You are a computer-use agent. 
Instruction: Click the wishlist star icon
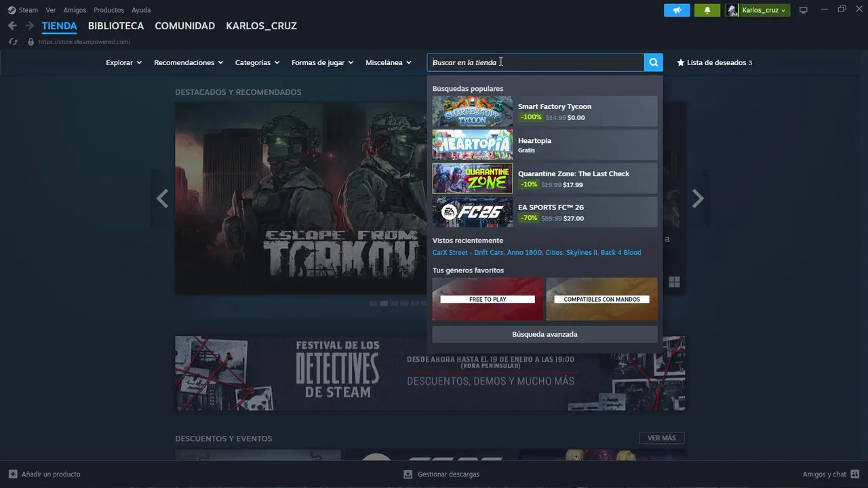[x=681, y=62]
